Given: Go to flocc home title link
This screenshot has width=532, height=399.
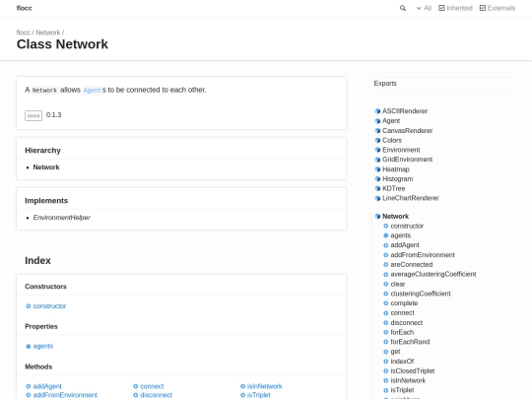Looking at the screenshot, I should 24,8.
